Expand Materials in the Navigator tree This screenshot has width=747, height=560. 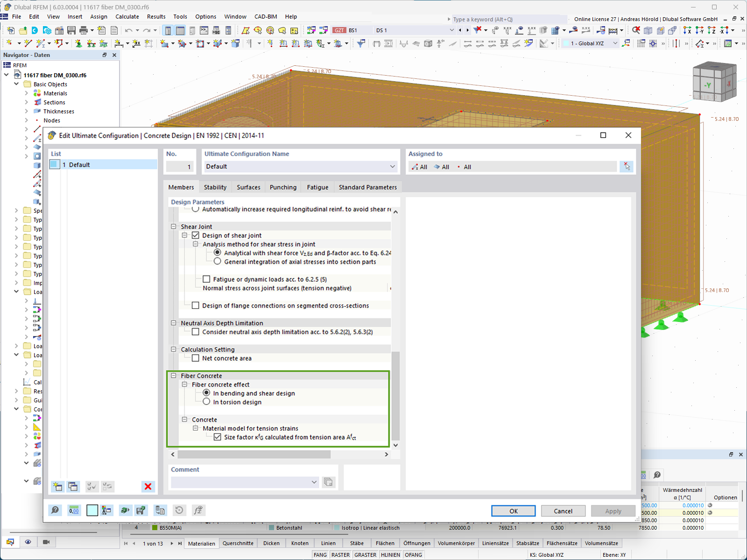click(x=26, y=93)
